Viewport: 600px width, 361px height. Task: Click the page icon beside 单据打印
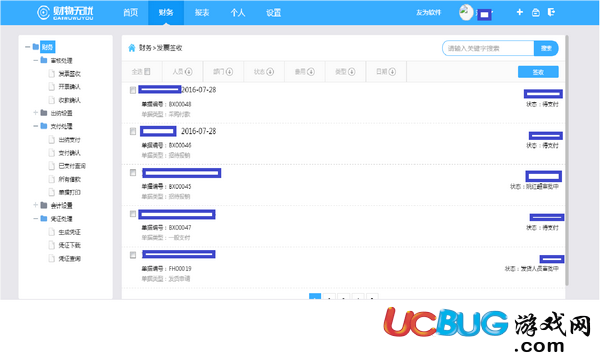[52, 192]
